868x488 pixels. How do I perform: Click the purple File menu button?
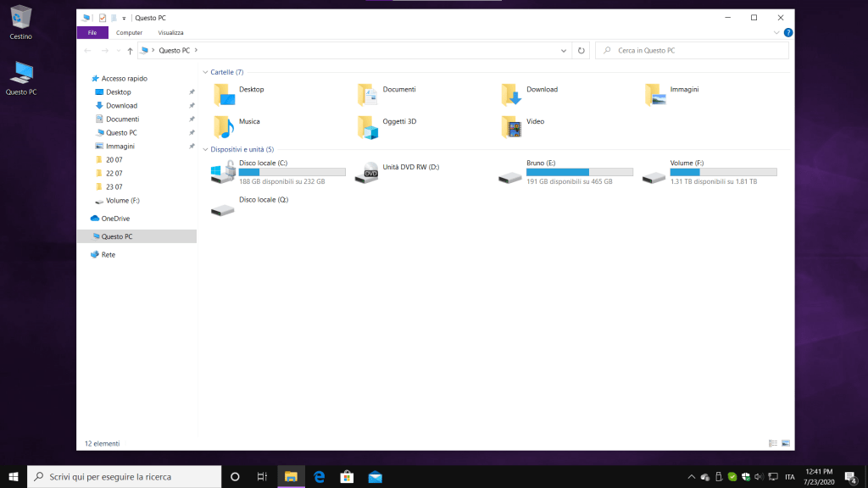(x=92, y=33)
